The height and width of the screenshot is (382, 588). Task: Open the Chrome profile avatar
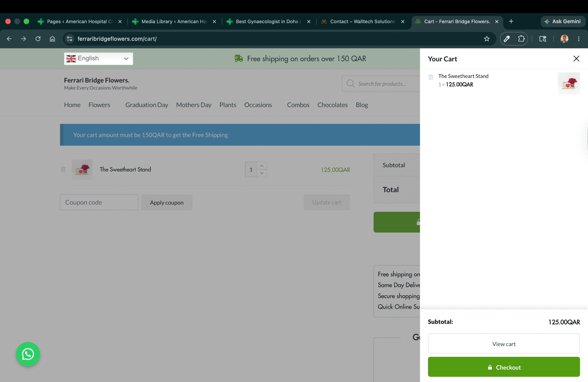[564, 39]
